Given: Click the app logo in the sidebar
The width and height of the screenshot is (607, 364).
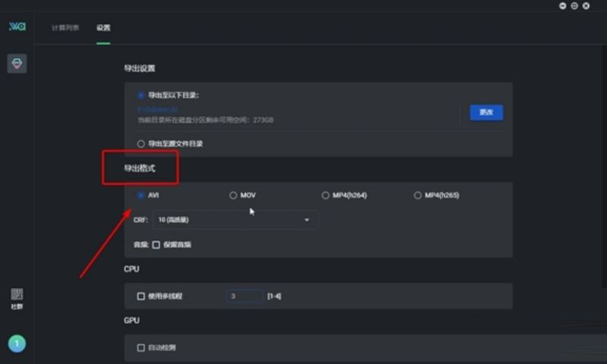Looking at the screenshot, I should 17,27.
